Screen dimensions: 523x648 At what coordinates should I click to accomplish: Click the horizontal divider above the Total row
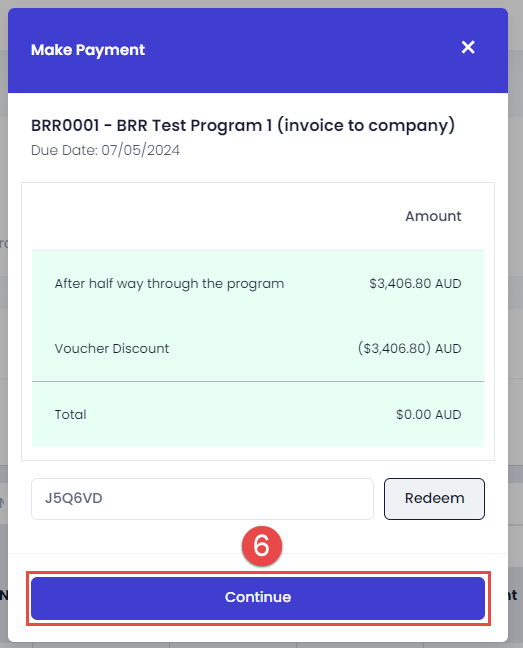pos(258,381)
